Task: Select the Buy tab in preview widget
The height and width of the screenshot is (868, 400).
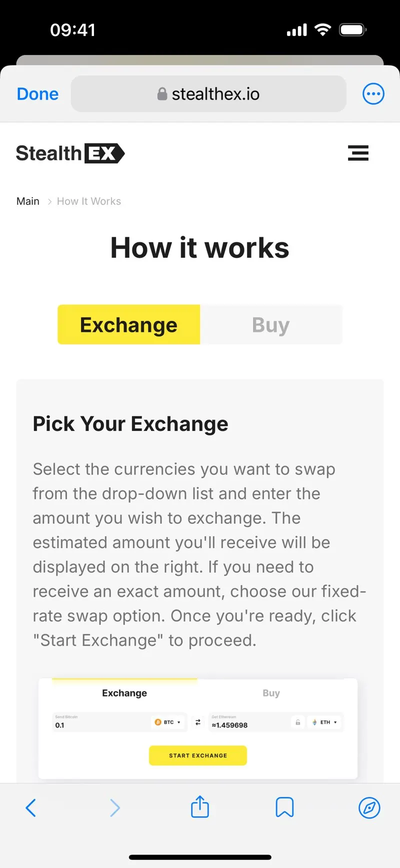Action: tap(271, 693)
